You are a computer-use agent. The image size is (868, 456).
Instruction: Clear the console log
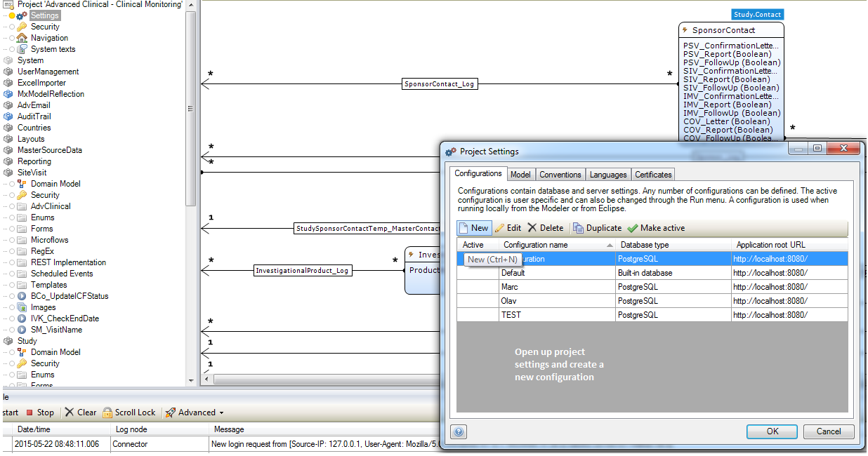tap(81, 413)
